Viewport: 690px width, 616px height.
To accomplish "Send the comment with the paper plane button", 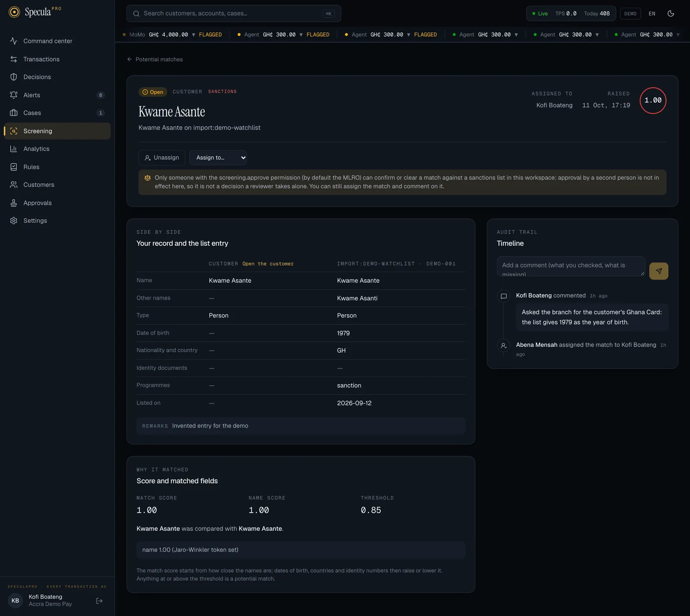I will tap(659, 271).
